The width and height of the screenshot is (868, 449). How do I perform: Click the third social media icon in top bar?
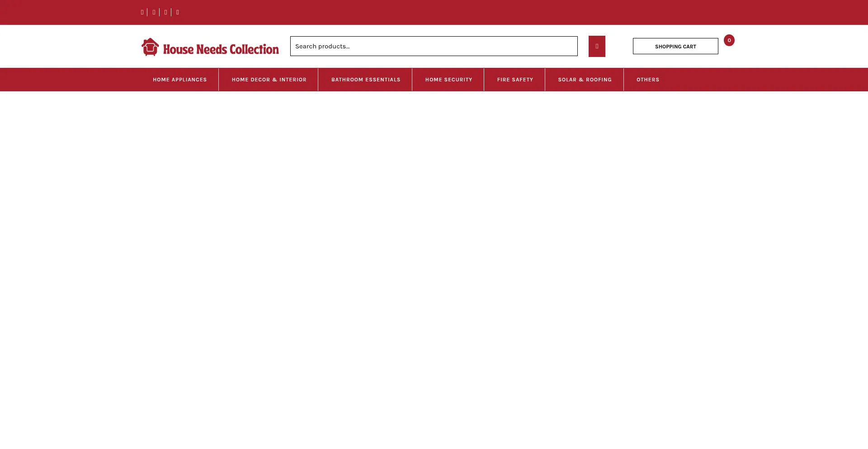coord(165,12)
